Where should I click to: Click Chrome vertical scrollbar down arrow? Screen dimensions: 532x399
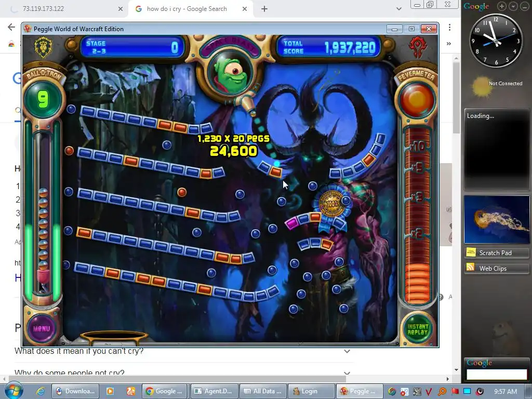[x=456, y=370]
